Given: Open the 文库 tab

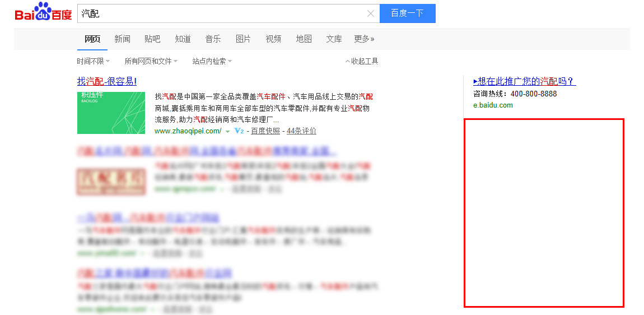Looking at the screenshot, I should pyautogui.click(x=334, y=39).
